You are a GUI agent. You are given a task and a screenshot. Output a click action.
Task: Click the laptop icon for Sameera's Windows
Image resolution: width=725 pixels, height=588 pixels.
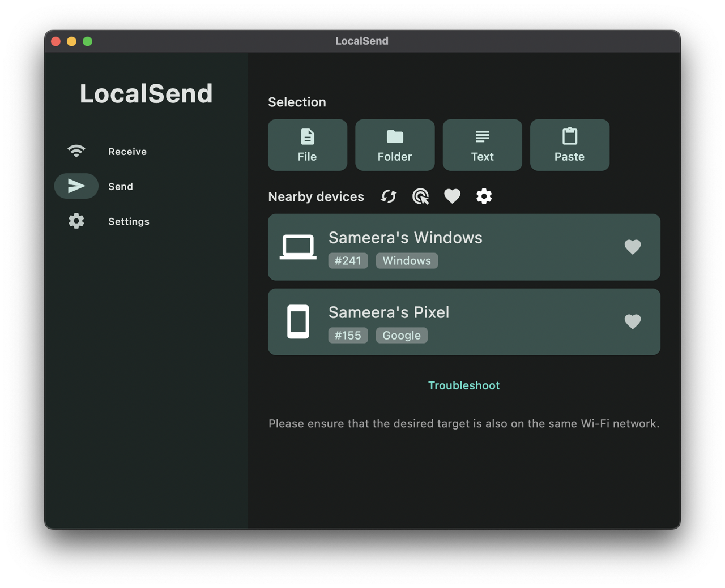point(298,247)
